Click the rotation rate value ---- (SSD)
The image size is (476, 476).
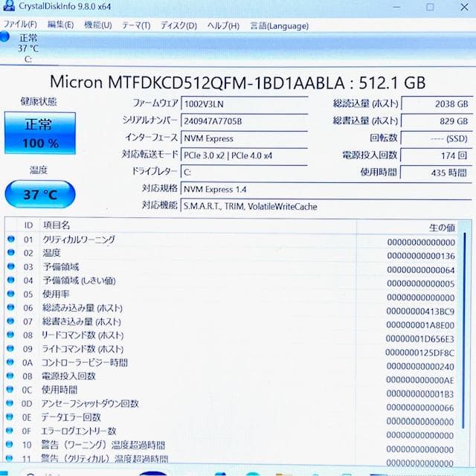click(x=437, y=139)
